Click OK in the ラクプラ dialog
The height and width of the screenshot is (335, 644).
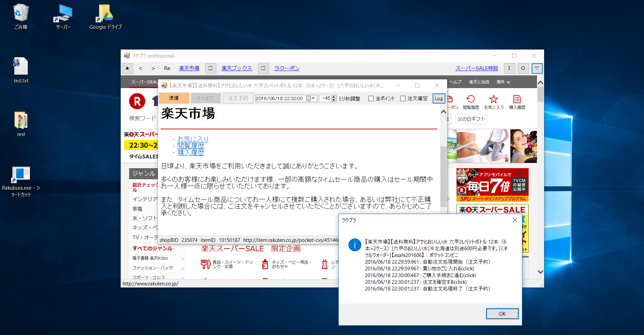502,314
